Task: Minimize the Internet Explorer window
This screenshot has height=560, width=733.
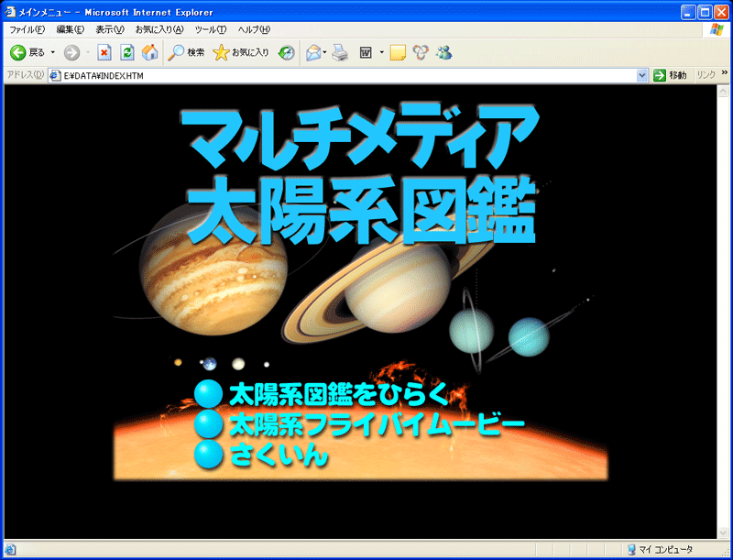Action: (x=688, y=12)
